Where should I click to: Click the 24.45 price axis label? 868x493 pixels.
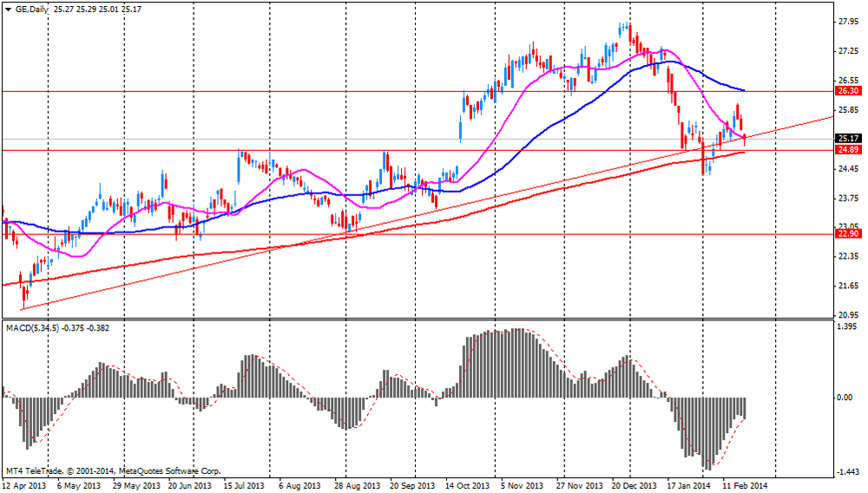click(x=849, y=168)
